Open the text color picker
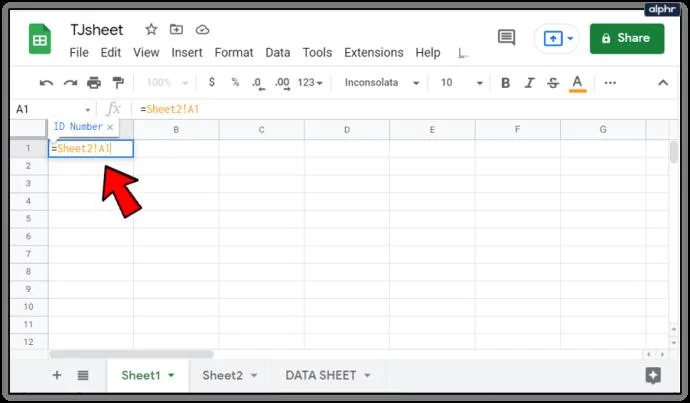 [x=577, y=83]
